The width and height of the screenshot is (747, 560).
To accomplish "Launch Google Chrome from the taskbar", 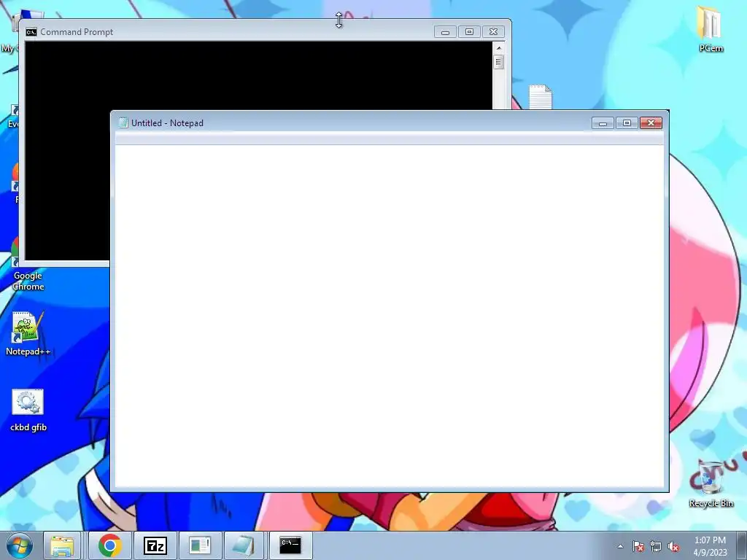I will (110, 545).
